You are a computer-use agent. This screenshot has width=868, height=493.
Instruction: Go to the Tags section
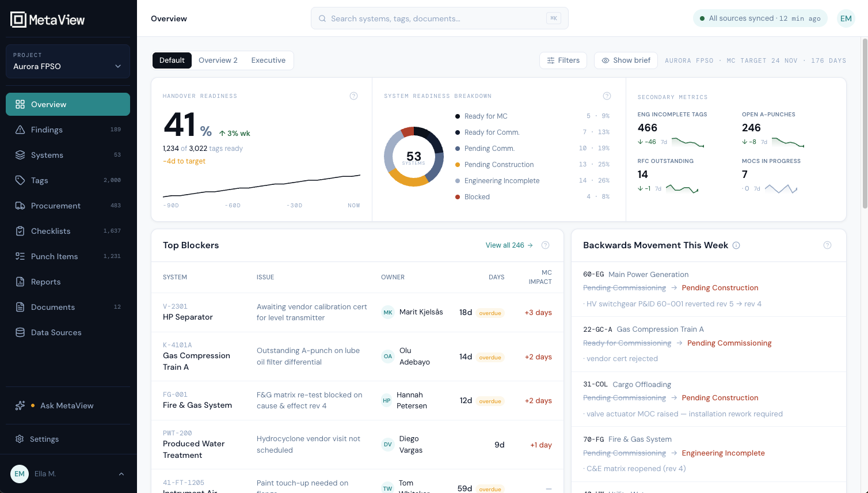coord(68,180)
